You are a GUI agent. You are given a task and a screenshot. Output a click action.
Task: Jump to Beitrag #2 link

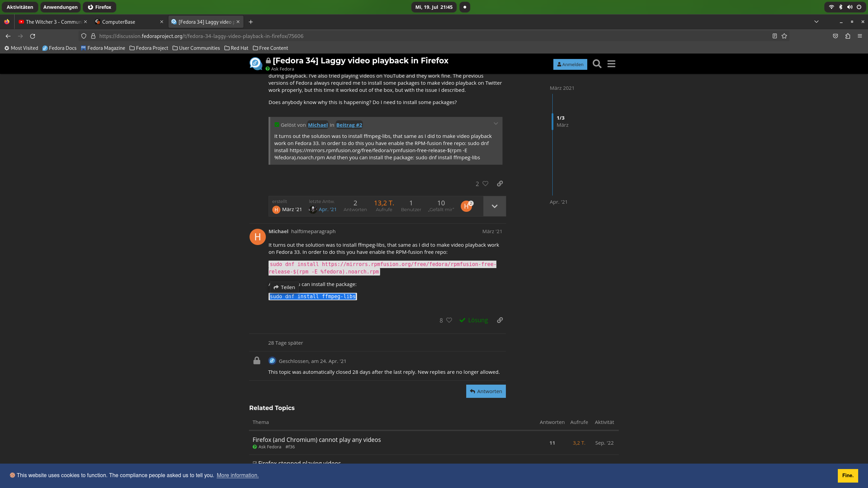coord(349,125)
